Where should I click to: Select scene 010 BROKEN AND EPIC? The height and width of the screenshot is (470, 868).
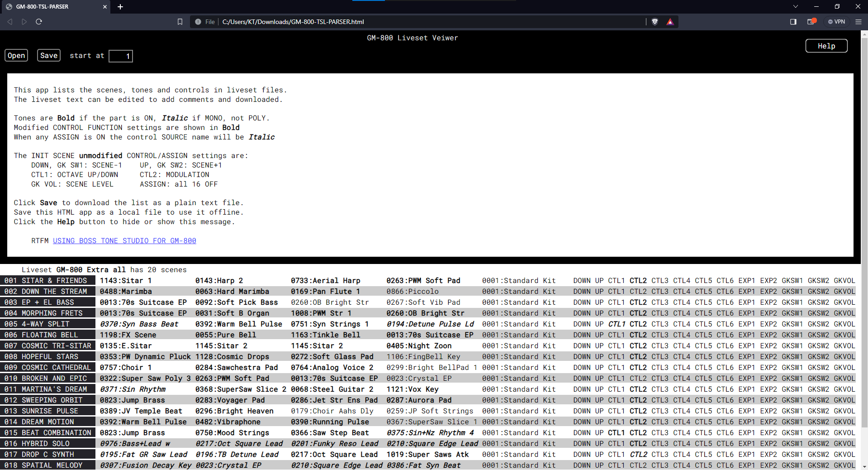(47, 379)
